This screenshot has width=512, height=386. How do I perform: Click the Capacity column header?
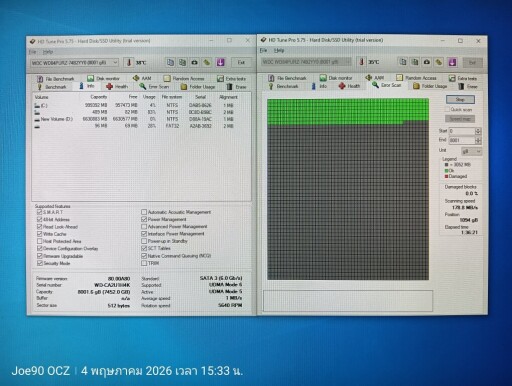click(99, 97)
